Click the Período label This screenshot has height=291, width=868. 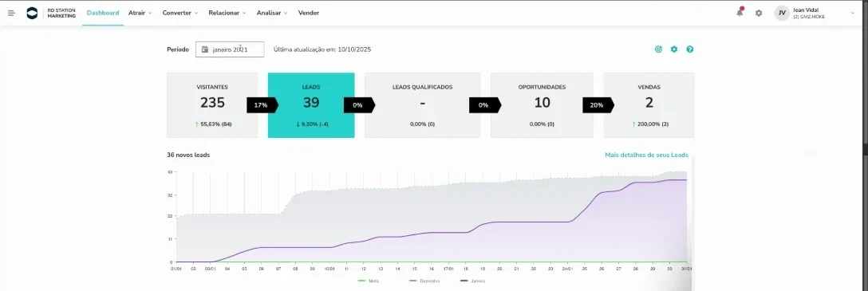[178, 49]
